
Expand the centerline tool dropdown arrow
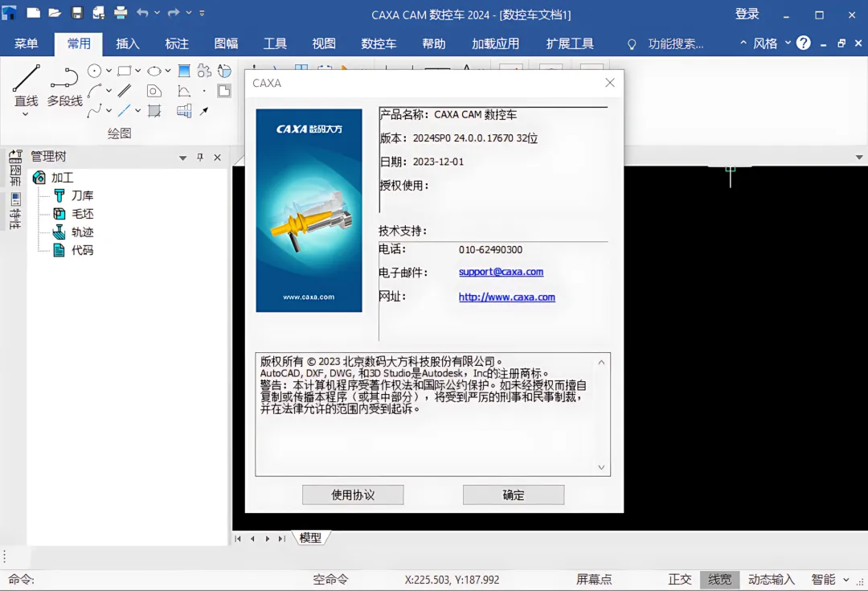(138, 111)
